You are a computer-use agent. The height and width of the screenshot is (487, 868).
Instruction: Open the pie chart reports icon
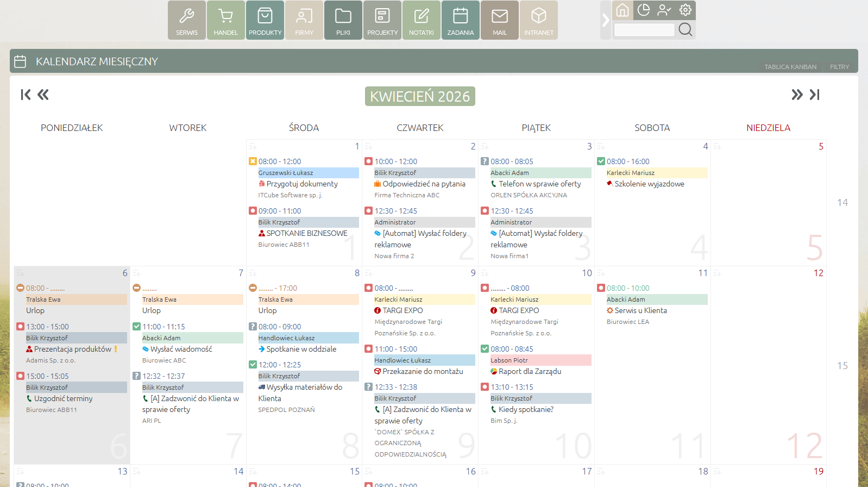(x=644, y=10)
